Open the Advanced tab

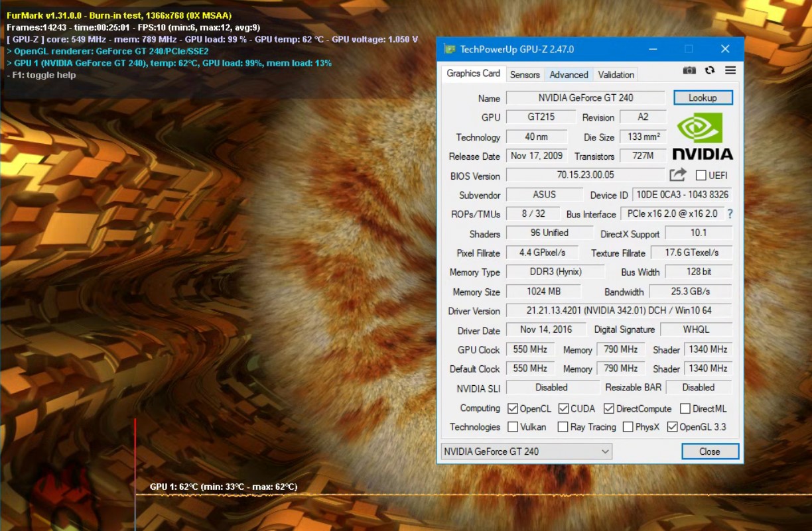(569, 74)
